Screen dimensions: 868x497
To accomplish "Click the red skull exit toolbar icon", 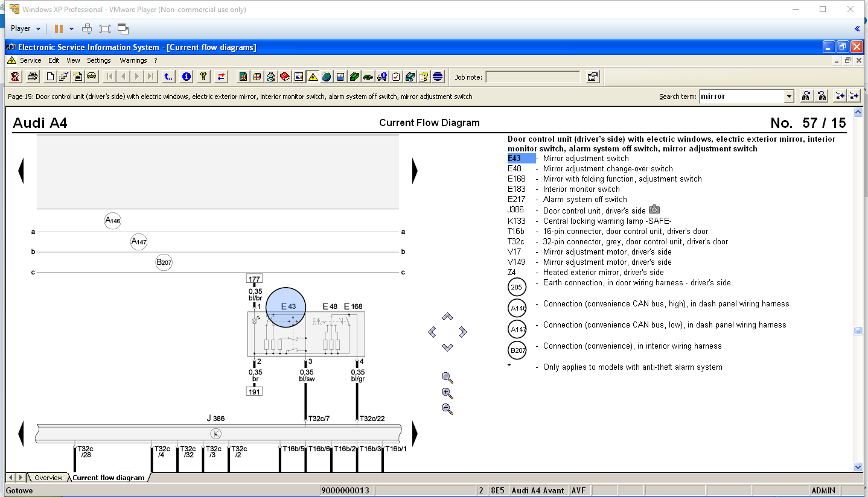I will tap(14, 77).
